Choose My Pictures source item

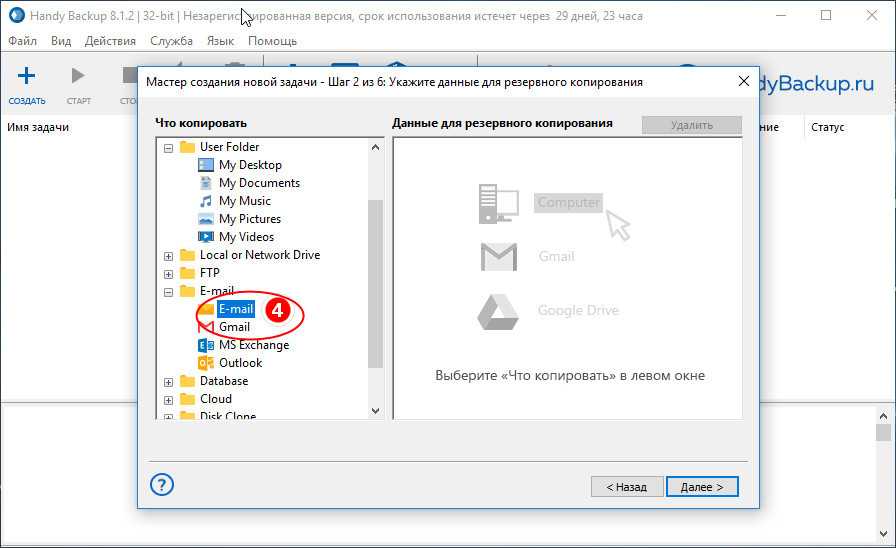point(249,219)
